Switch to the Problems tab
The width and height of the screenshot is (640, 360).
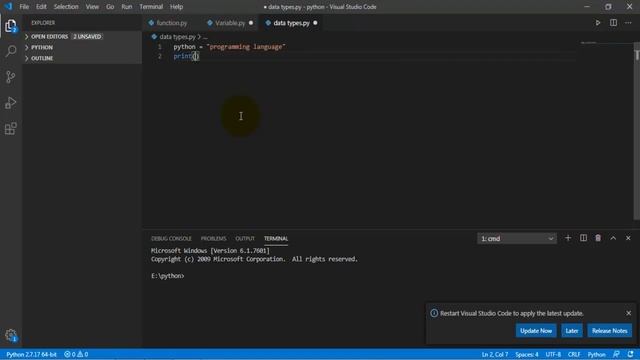[x=213, y=238]
